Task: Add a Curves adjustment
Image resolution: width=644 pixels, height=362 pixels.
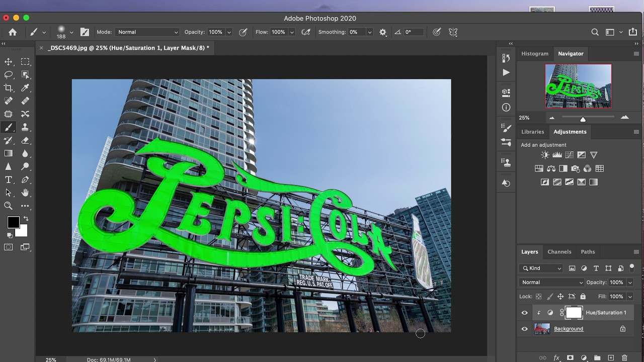Action: pyautogui.click(x=569, y=155)
